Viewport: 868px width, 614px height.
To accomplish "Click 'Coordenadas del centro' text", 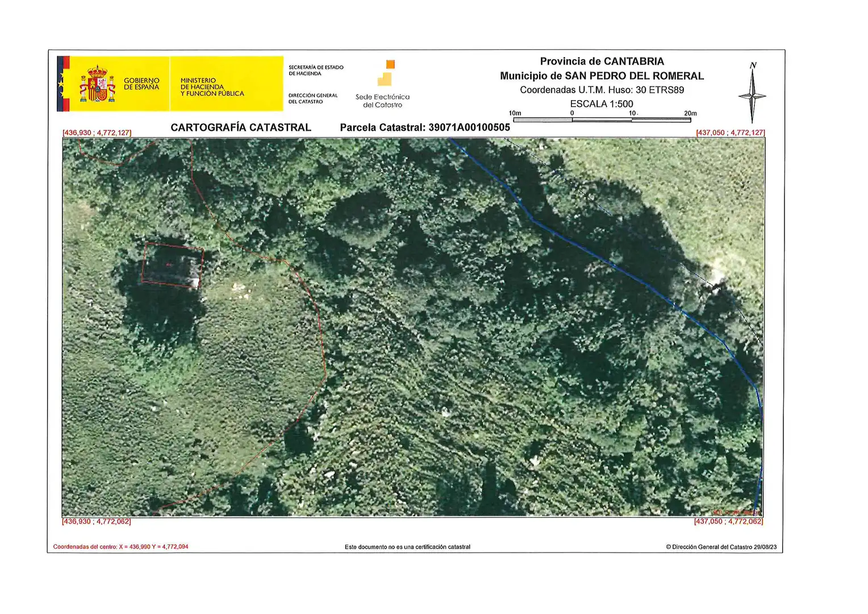I will tap(120, 547).
